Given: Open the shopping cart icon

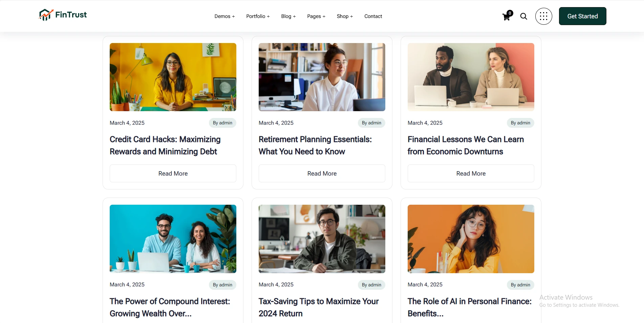Looking at the screenshot, I should pyautogui.click(x=507, y=16).
